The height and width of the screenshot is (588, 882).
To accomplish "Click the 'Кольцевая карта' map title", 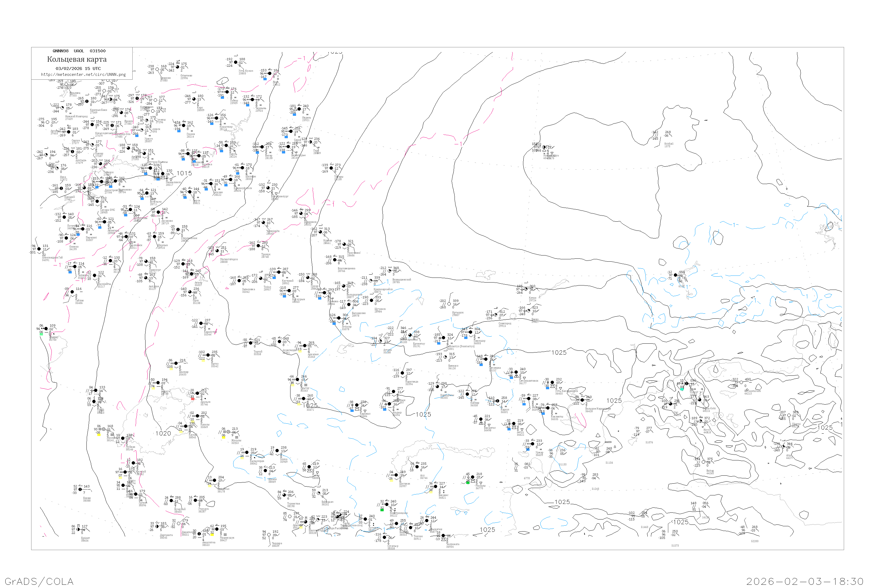I will click(x=77, y=59).
